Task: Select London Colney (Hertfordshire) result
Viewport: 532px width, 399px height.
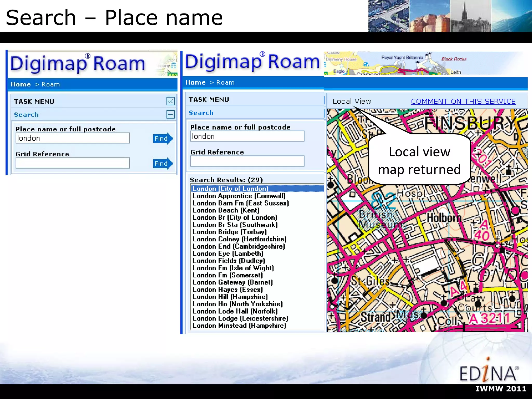Action: [240, 239]
